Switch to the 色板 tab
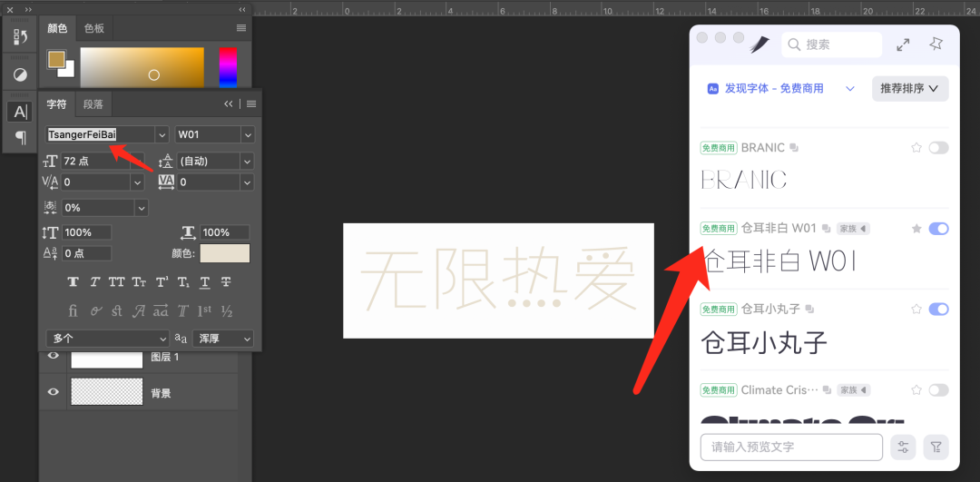 (x=94, y=28)
